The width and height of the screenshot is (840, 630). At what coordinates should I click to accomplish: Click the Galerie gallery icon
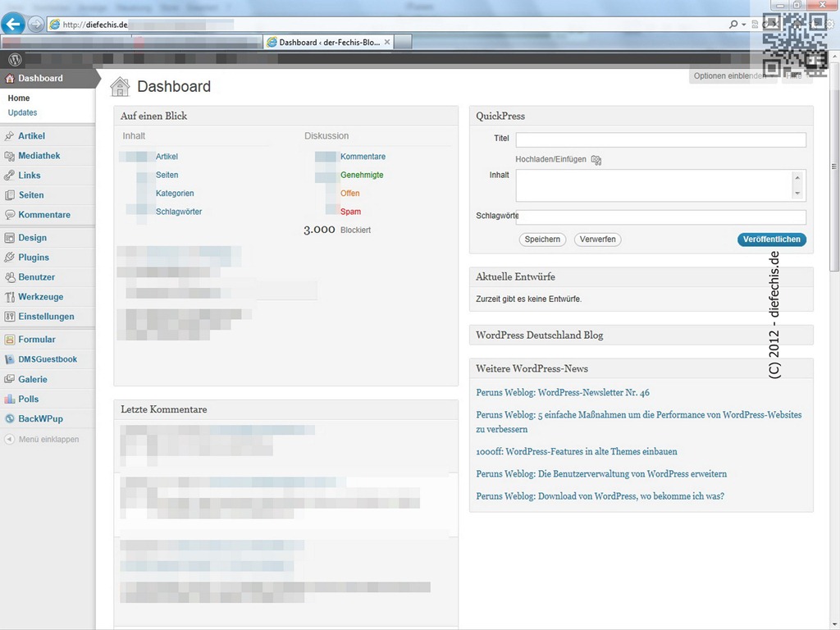[9, 379]
